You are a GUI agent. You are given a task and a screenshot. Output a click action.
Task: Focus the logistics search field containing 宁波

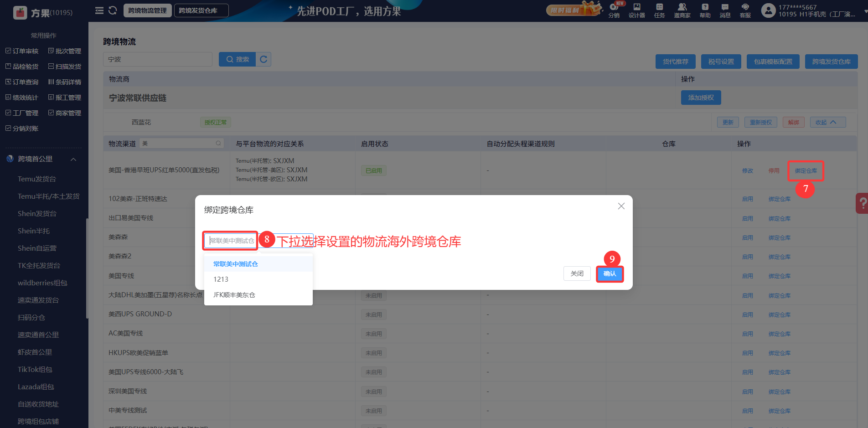click(x=158, y=59)
